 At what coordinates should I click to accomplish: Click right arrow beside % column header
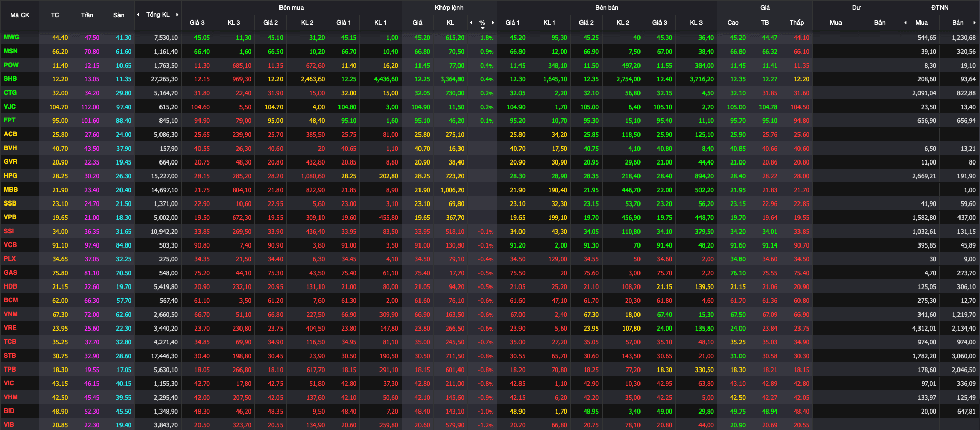[493, 23]
